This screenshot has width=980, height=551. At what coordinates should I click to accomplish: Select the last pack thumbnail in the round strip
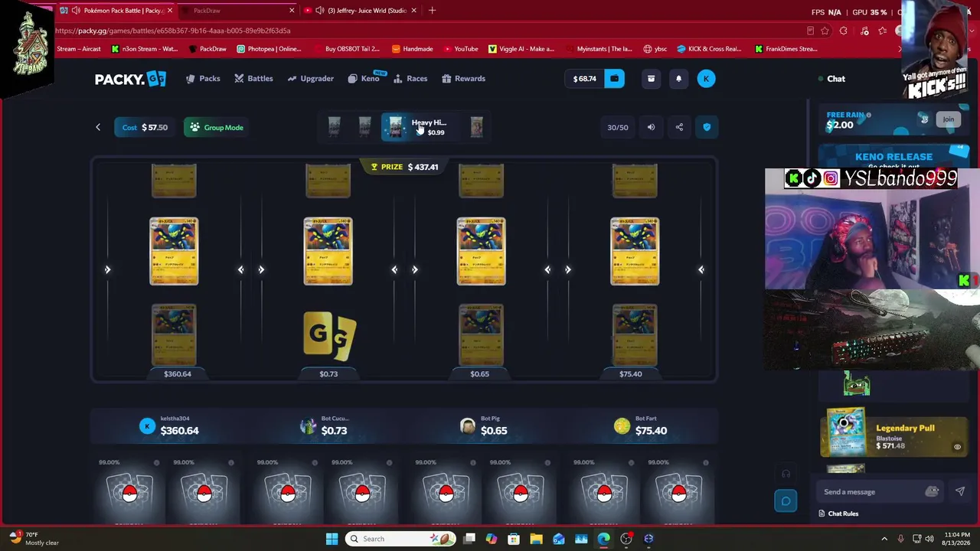tap(476, 127)
